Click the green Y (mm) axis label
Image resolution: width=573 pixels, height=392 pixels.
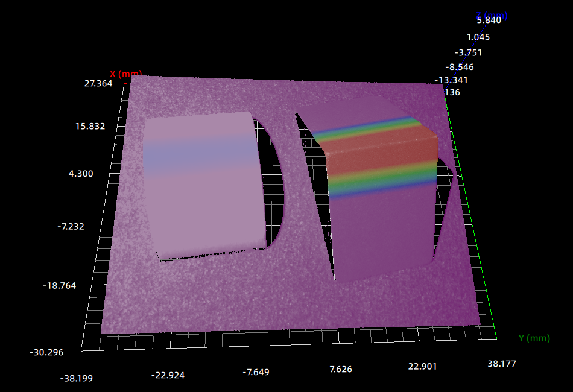[x=534, y=338]
